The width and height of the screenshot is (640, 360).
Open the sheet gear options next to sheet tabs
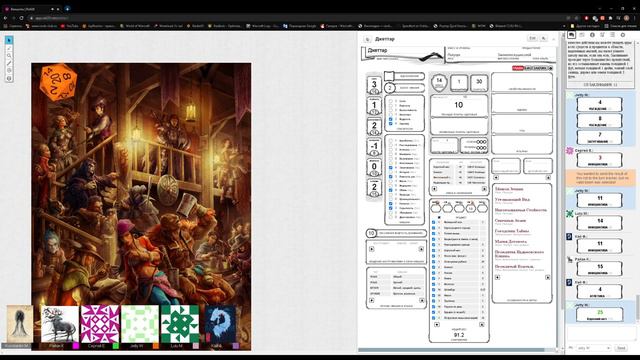pyautogui.click(x=551, y=68)
